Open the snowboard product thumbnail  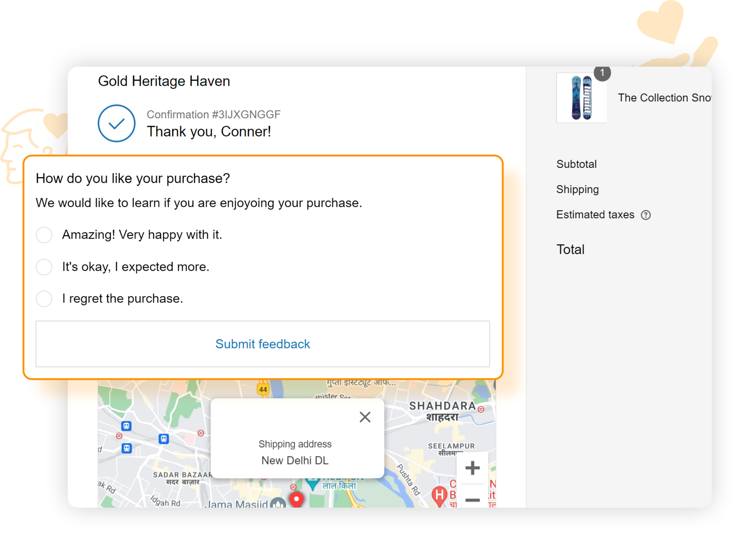coord(581,98)
